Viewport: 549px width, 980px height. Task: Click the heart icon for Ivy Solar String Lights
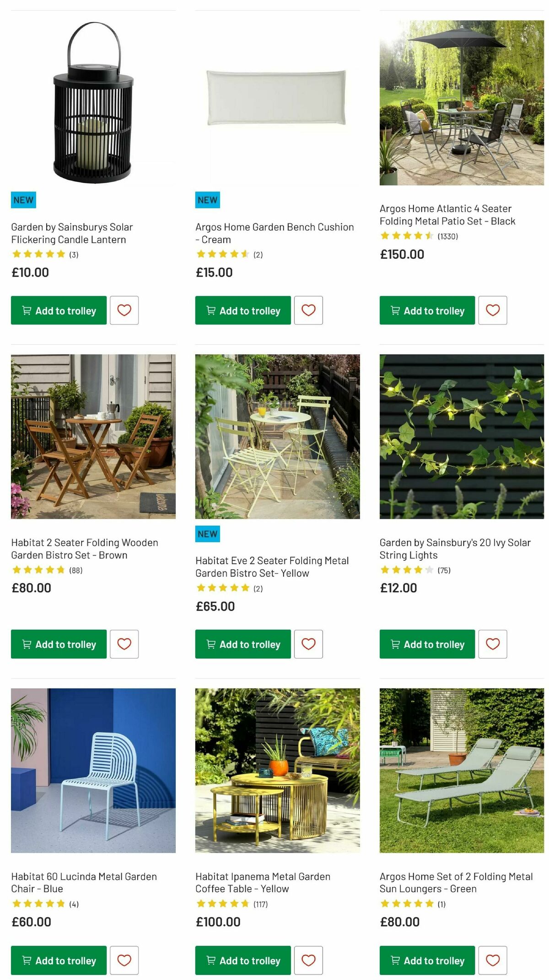pos(493,644)
